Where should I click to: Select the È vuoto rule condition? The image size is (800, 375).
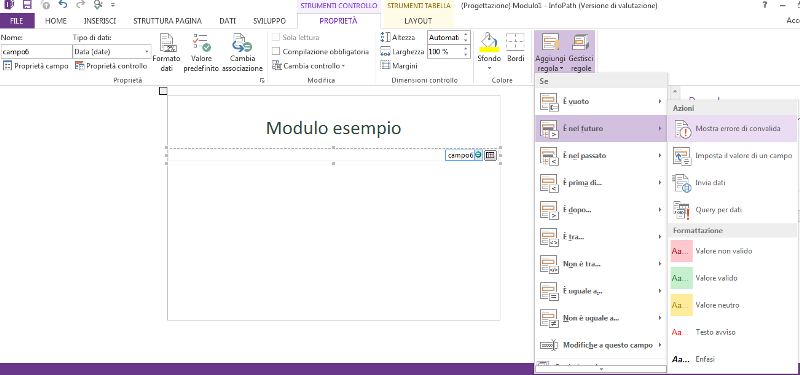(601, 102)
